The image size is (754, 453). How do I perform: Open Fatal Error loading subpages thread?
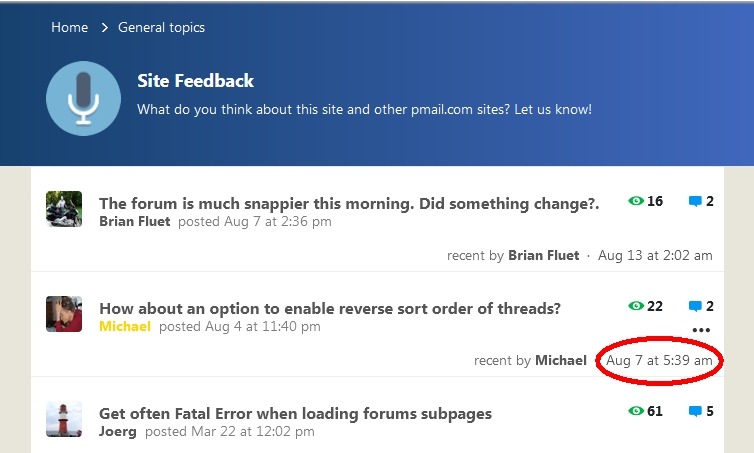(295, 413)
